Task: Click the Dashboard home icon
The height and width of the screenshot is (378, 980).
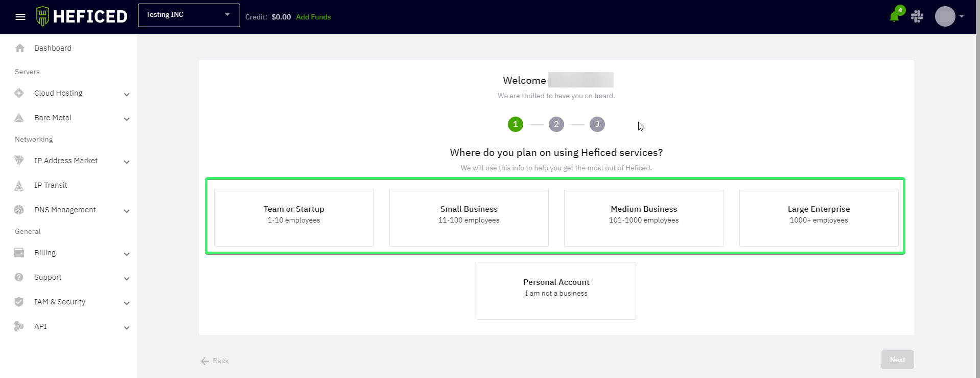Action: pyautogui.click(x=20, y=48)
